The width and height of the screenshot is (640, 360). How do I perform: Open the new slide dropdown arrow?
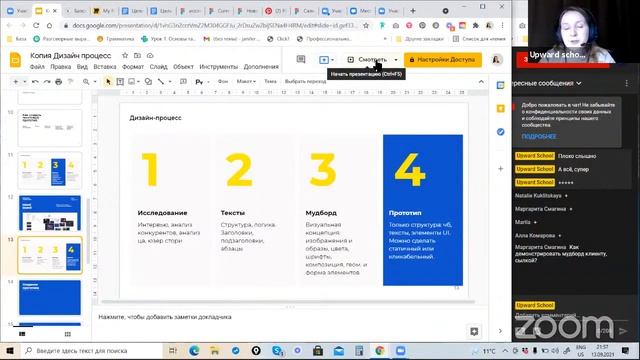pos(24,82)
